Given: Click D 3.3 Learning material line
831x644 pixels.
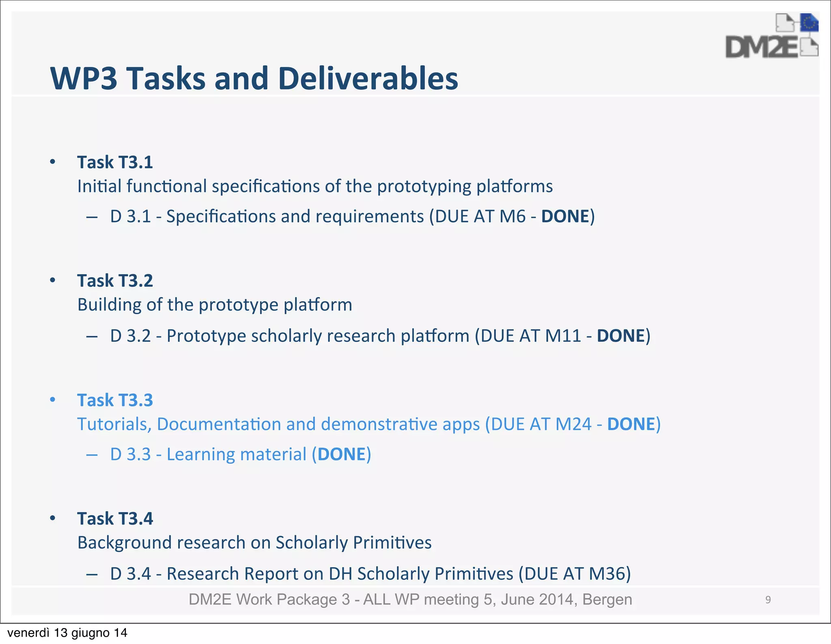Looking at the screenshot, I should pos(240,454).
